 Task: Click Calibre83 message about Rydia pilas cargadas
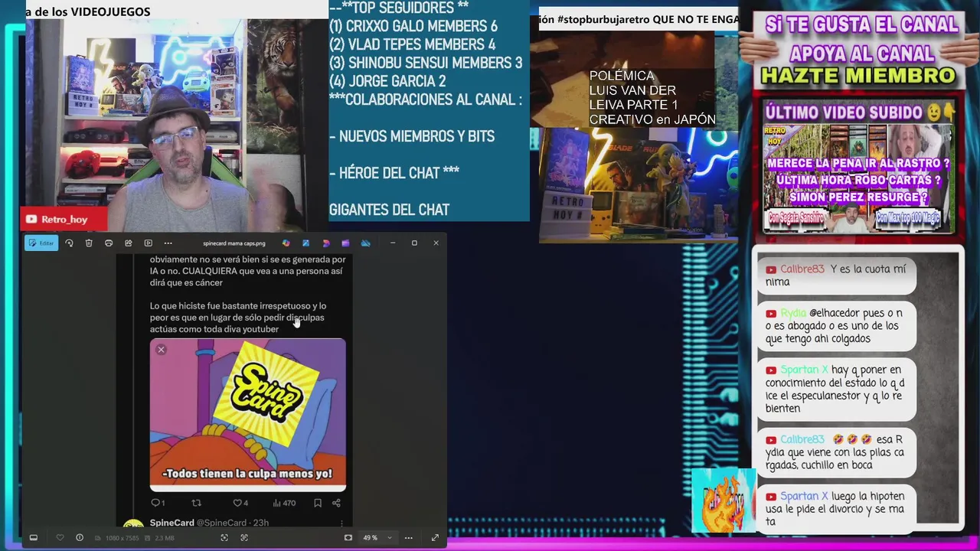(x=836, y=452)
